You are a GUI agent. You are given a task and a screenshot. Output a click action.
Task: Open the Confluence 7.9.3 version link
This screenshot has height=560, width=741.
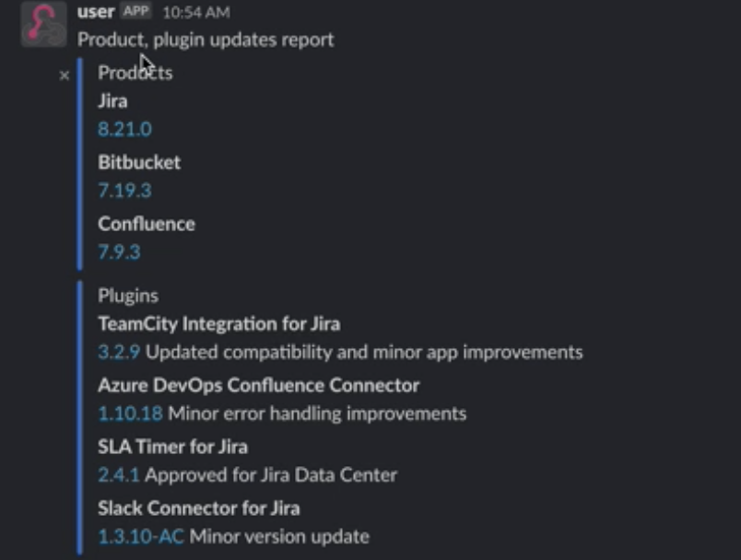[119, 251]
